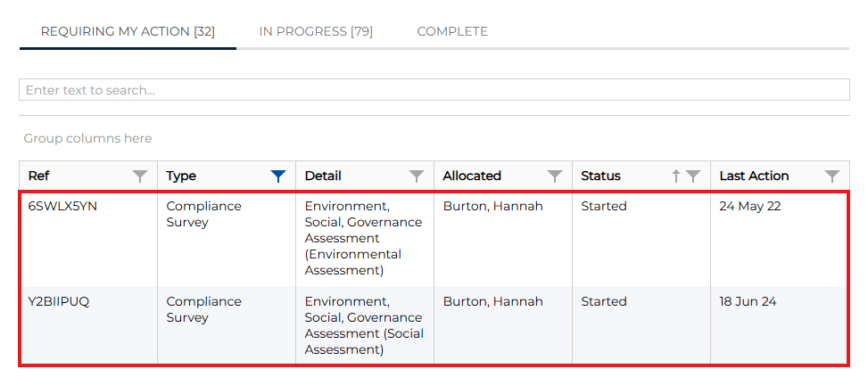Open the In Progress tab
The image size is (868, 385).
[316, 32]
